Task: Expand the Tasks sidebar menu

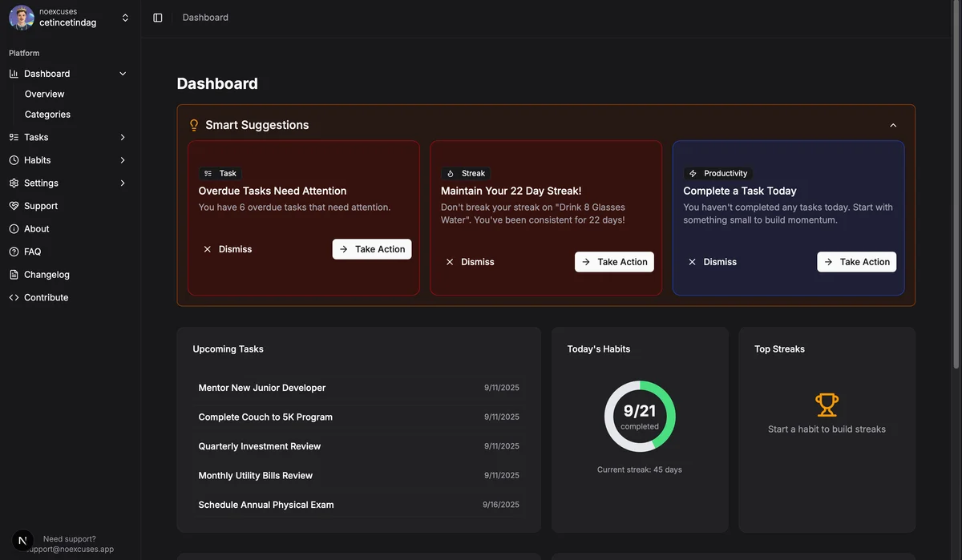Action: 123,137
